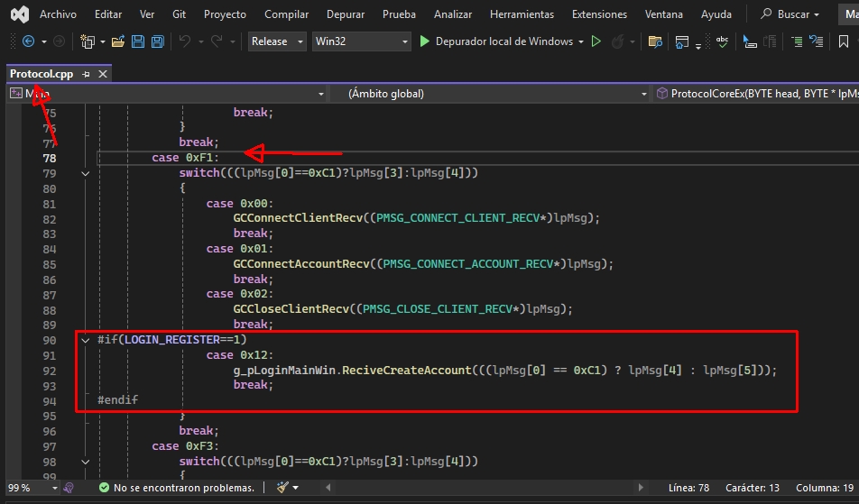The image size is (859, 504).
Task: Open the hot reload options dropdown arrow
Action: [x=633, y=41]
